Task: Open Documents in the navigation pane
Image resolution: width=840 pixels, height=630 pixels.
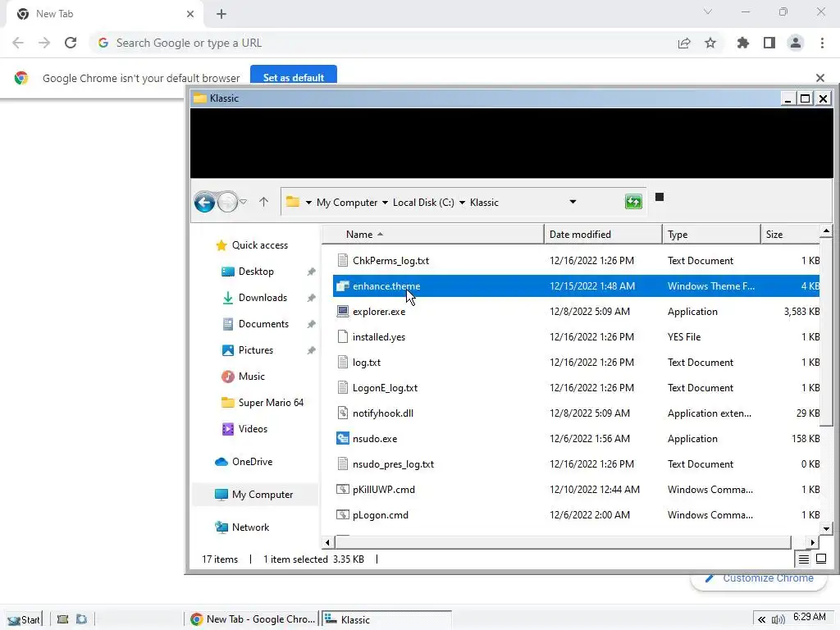Action: click(x=263, y=324)
